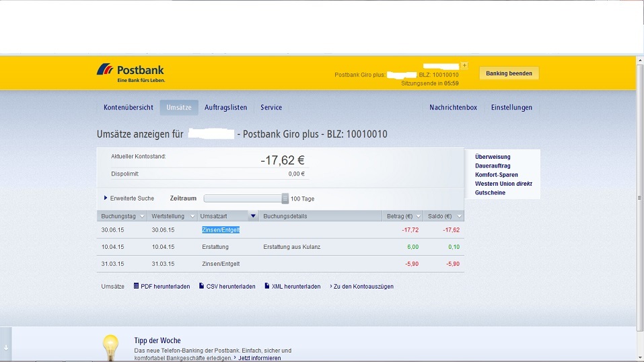Click the 10.04.15 Buchungstag cell
The width and height of the screenshot is (644, 362).
(112, 247)
